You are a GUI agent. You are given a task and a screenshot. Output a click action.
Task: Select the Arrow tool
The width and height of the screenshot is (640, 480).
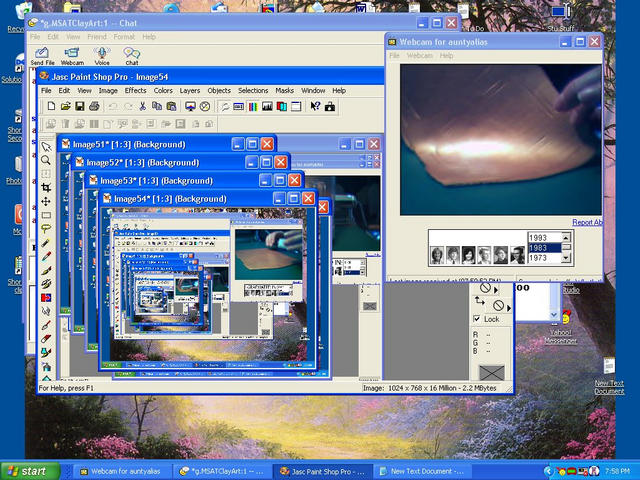[46, 147]
